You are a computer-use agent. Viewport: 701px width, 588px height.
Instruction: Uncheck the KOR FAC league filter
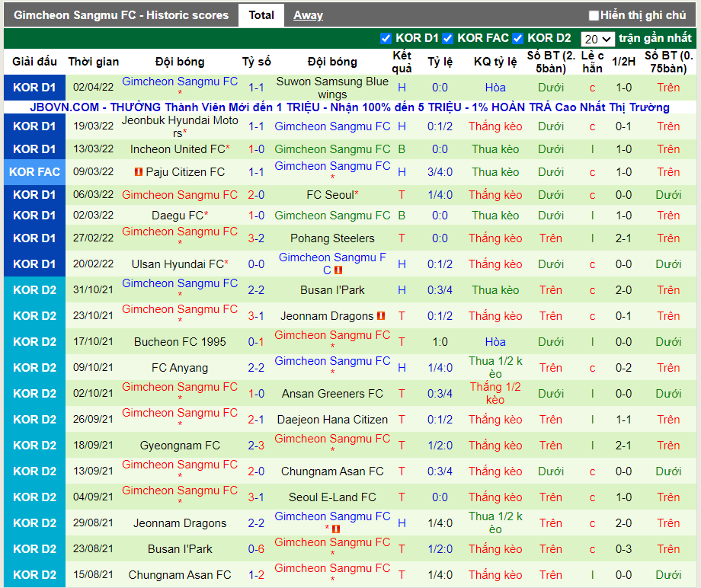click(447, 38)
